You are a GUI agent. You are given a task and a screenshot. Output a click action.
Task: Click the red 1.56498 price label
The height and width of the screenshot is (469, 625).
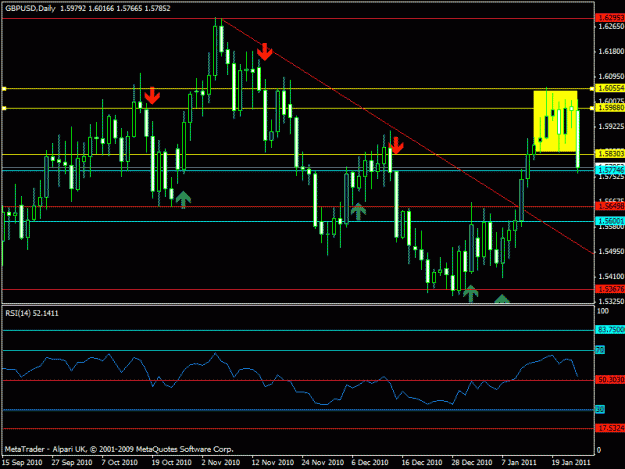[610, 206]
